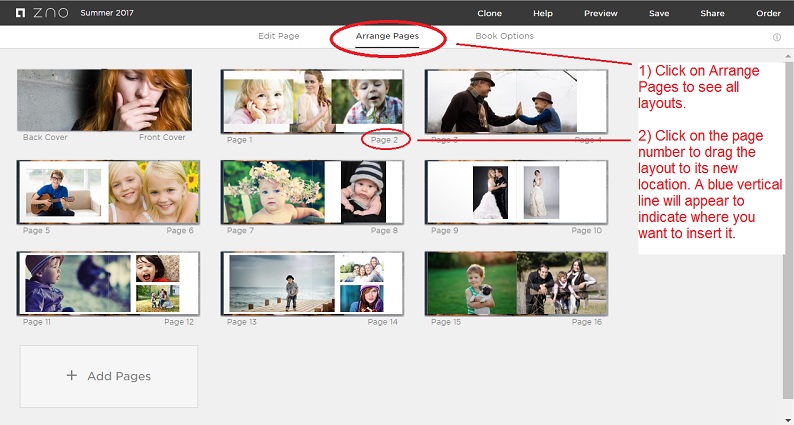The width and height of the screenshot is (794, 425).
Task: Click the vertical scrollbar track
Action: tap(788, 238)
